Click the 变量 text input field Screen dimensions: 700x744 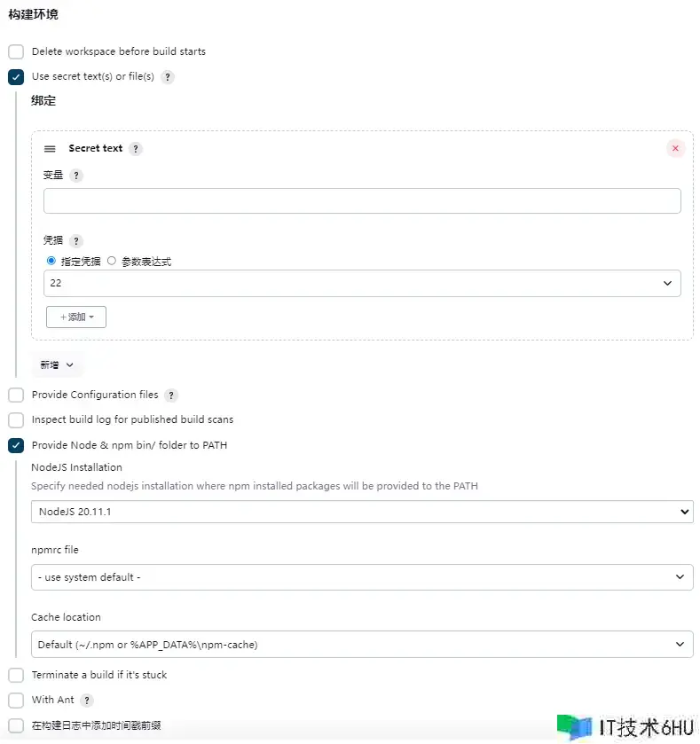[x=362, y=201]
